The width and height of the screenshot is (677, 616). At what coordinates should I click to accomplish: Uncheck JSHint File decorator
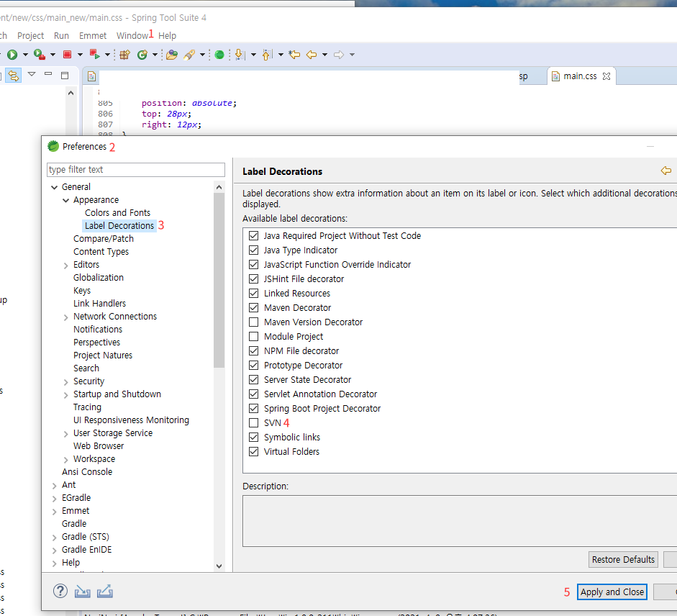point(253,279)
